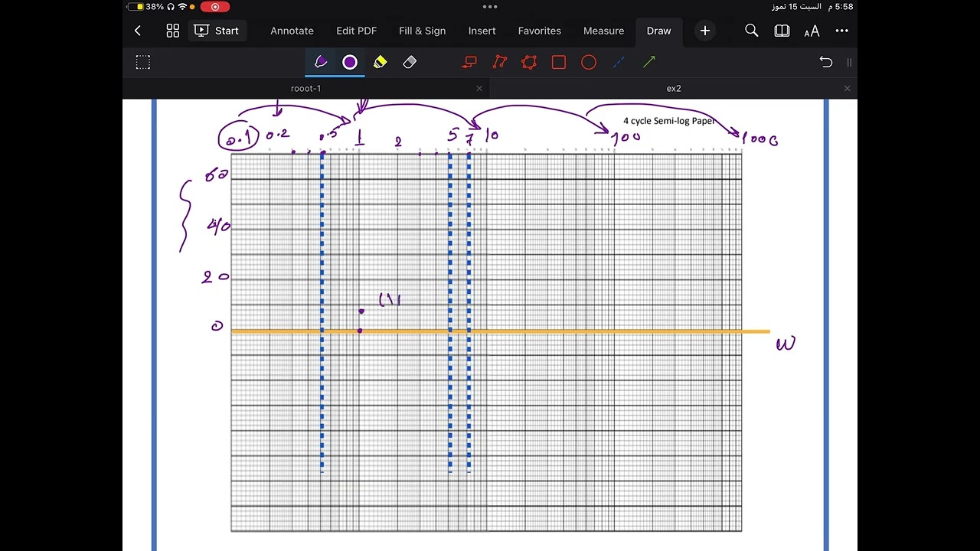Switch to the ex2 document tab
The width and height of the screenshot is (980, 551).
[674, 88]
